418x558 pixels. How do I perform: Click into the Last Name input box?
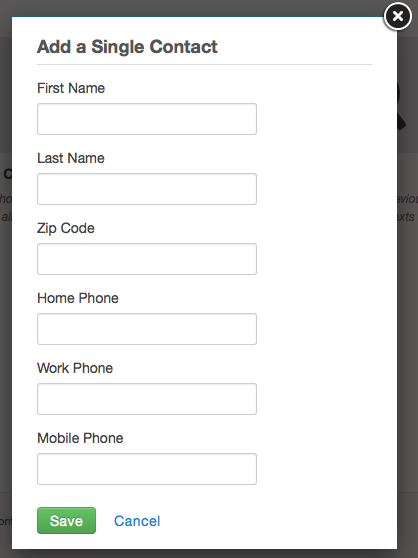click(x=147, y=189)
